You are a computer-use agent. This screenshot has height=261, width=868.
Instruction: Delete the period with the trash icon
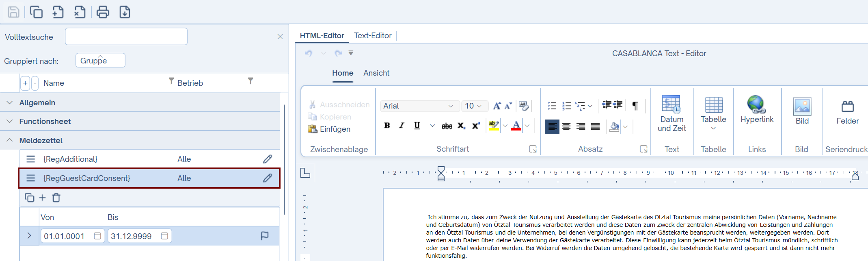tap(56, 198)
